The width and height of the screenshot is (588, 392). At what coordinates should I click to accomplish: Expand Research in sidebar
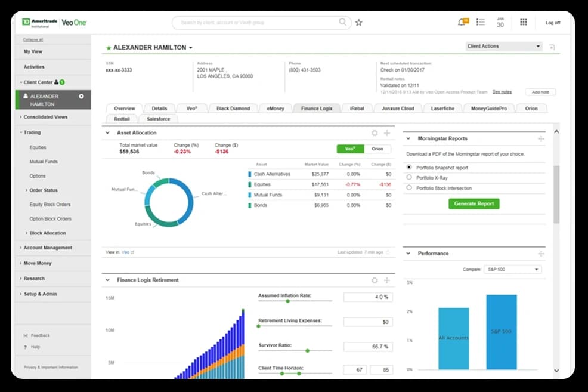pyautogui.click(x=34, y=279)
